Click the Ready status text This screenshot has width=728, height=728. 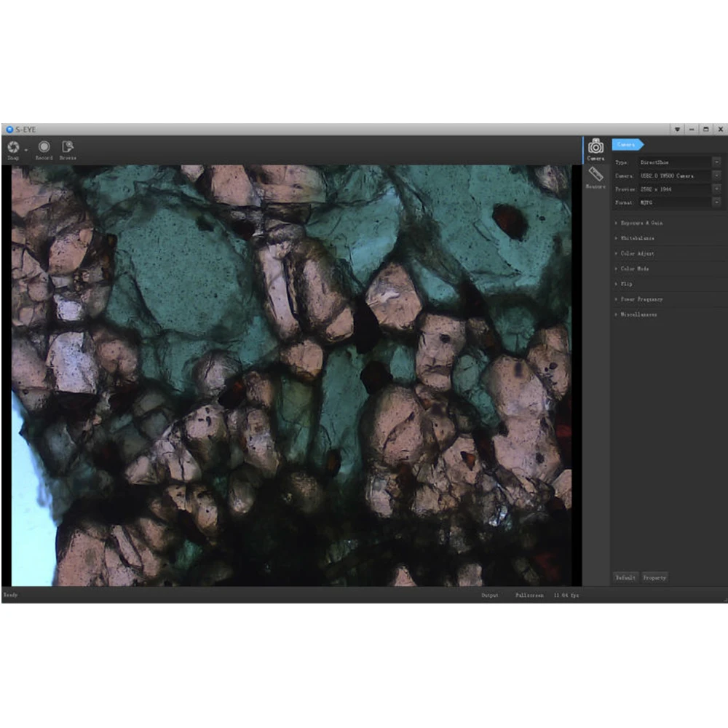pyautogui.click(x=10, y=595)
